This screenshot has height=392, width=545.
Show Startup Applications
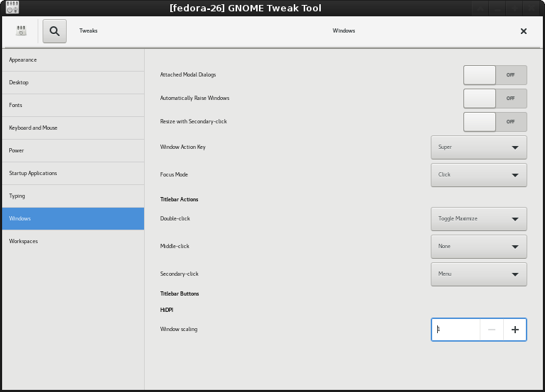click(x=73, y=173)
